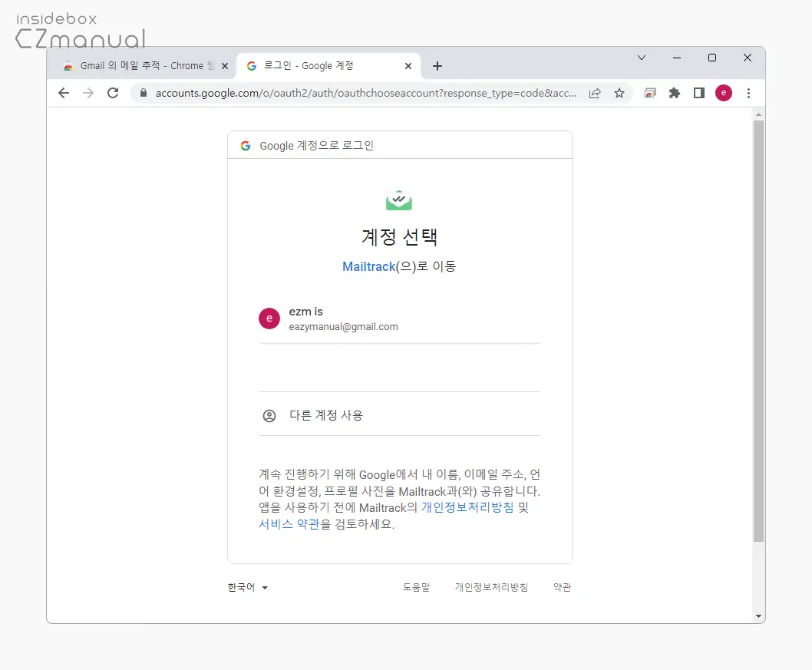This screenshot has height=670, width=812.
Task: Share this page using the share icon
Action: 595,93
